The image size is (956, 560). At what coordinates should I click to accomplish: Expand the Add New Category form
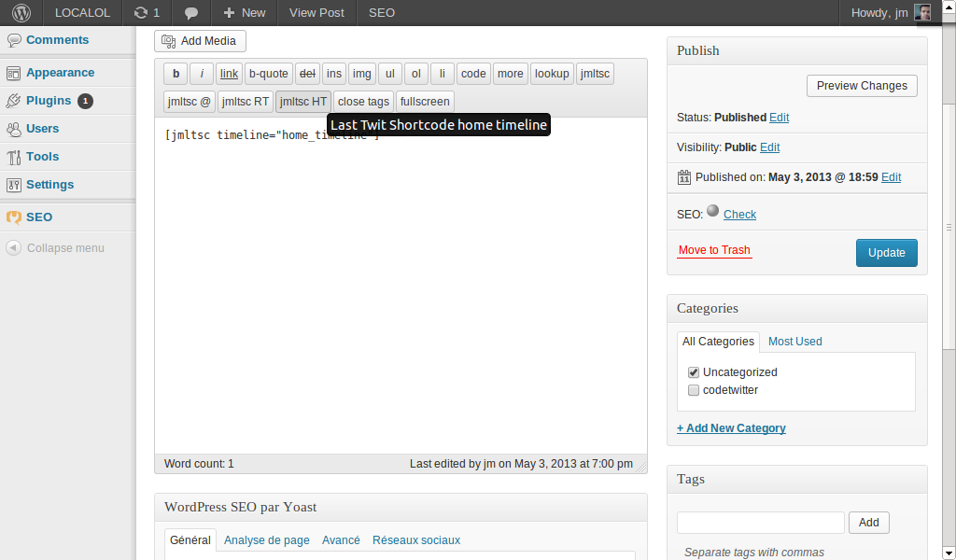[731, 428]
